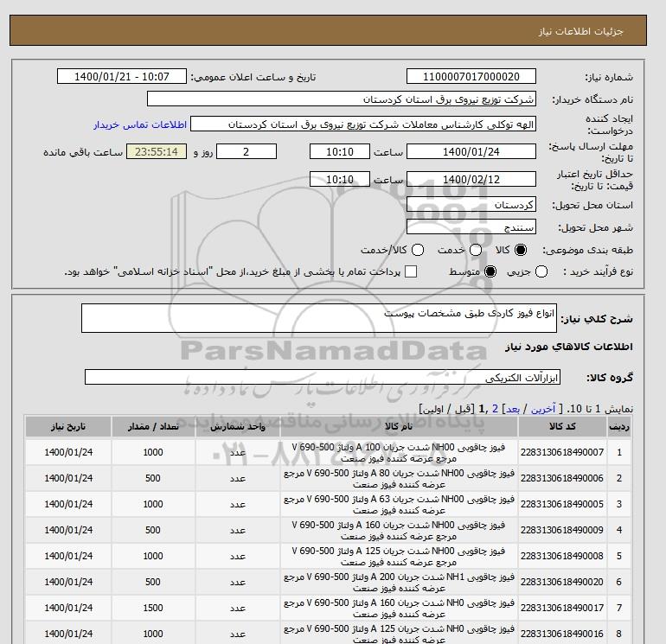Click the remaining days field showing 2
The height and width of the screenshot is (644, 666).
[247, 151]
